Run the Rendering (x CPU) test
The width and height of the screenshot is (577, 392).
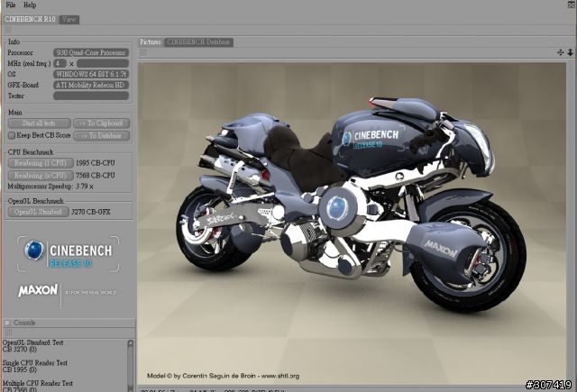(41, 176)
